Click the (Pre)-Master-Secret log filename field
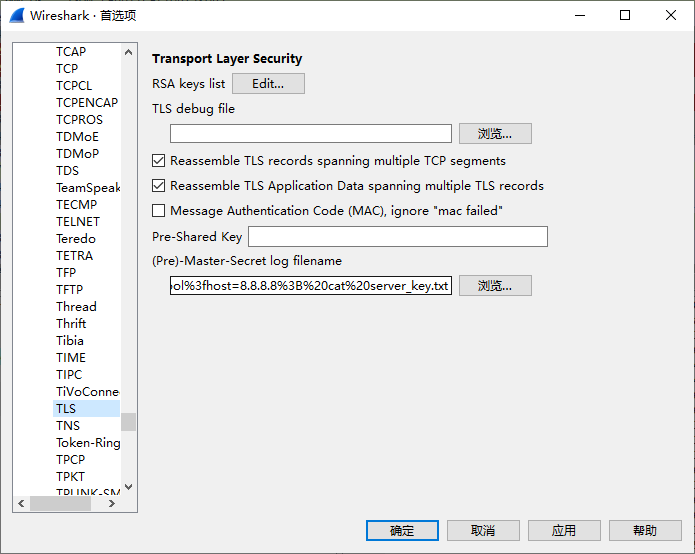This screenshot has width=695, height=554. pos(311,285)
